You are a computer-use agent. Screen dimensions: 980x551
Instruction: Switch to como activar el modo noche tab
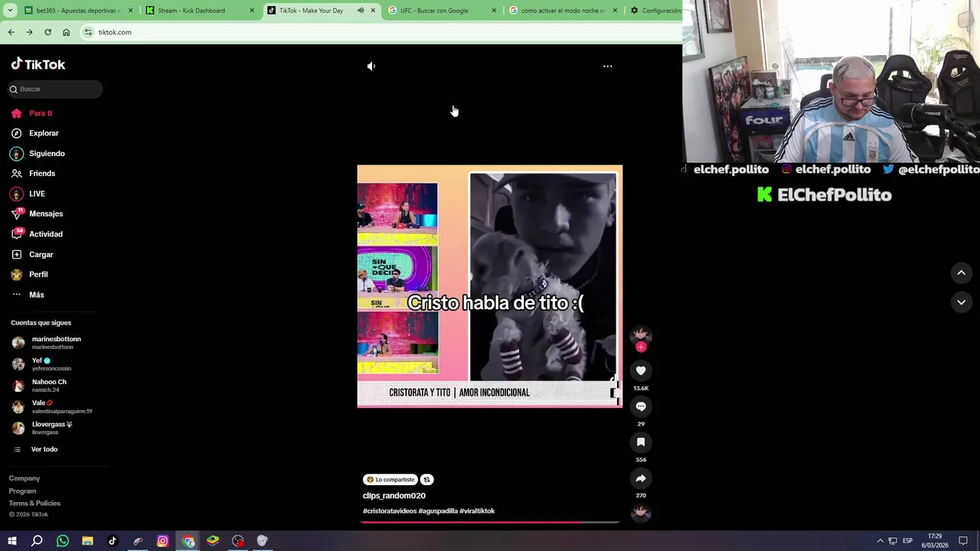(x=563, y=11)
